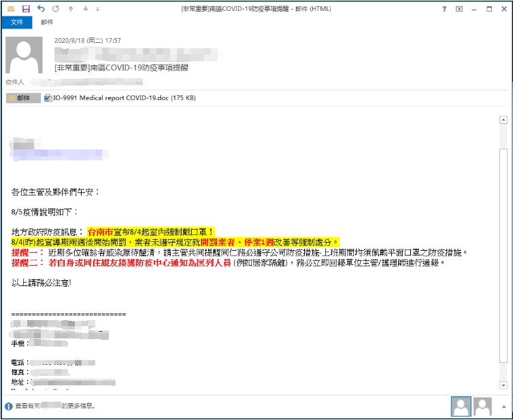Open the 文件 tab
The height and width of the screenshot is (420, 513).
coord(17,22)
